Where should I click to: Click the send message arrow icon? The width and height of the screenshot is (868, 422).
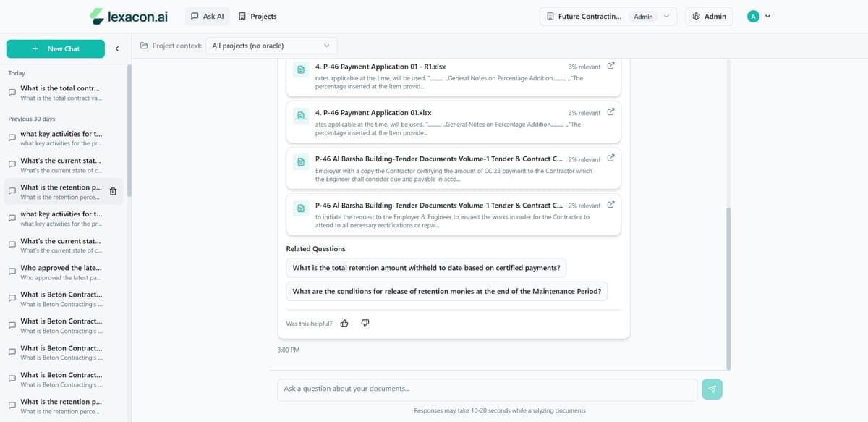712,389
